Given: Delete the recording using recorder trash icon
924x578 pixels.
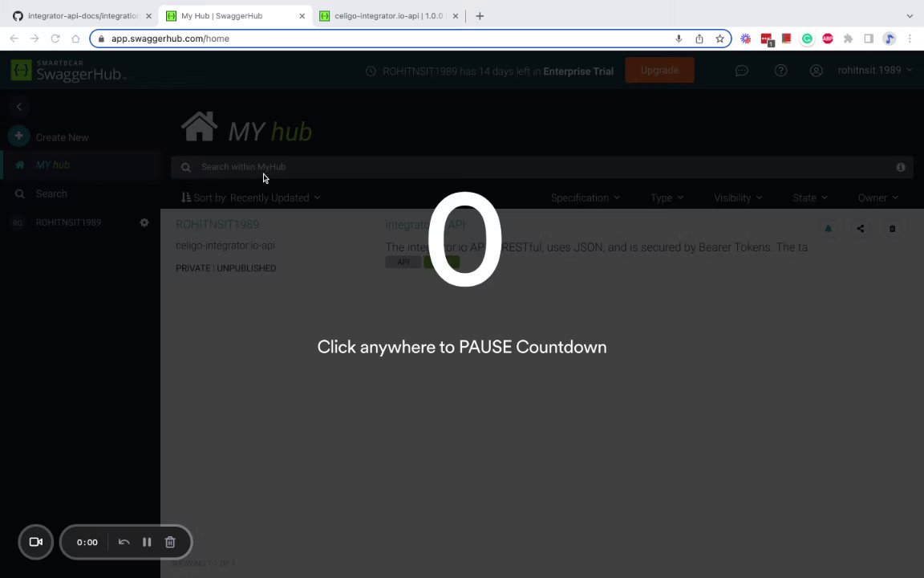Looking at the screenshot, I should tap(170, 542).
